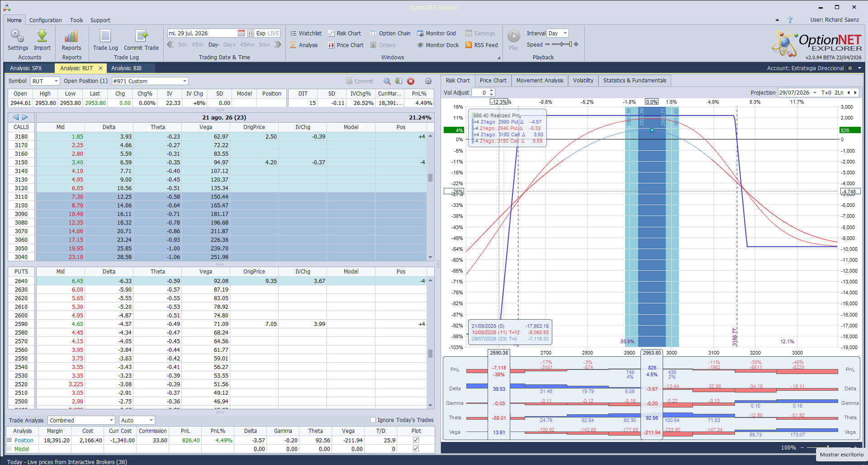Image resolution: width=868 pixels, height=465 pixels.
Task: Open the Monitor Dock window
Action: point(438,45)
